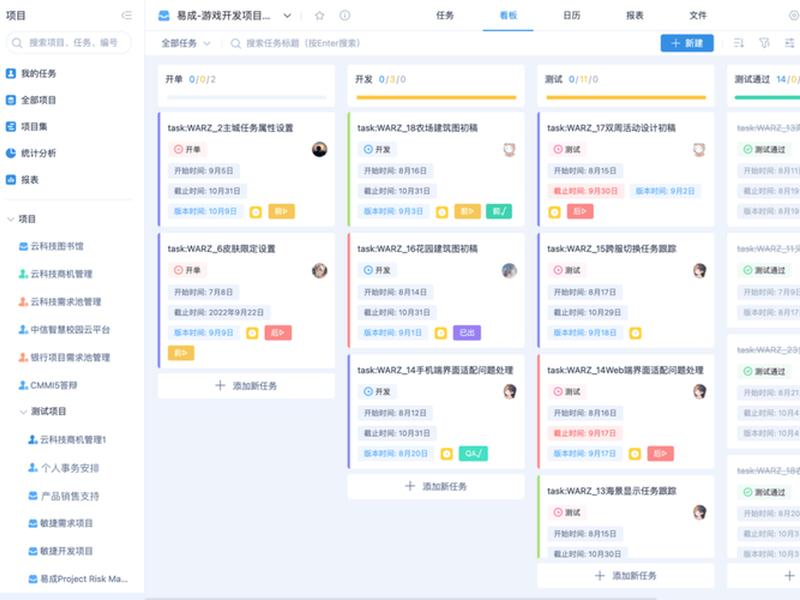Focus the 搜索项目、任务、编号 search field
800x600 pixels.
coord(68,43)
